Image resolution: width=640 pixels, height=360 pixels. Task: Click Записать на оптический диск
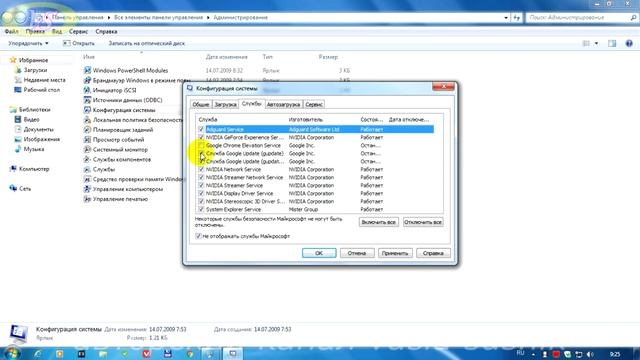(147, 43)
